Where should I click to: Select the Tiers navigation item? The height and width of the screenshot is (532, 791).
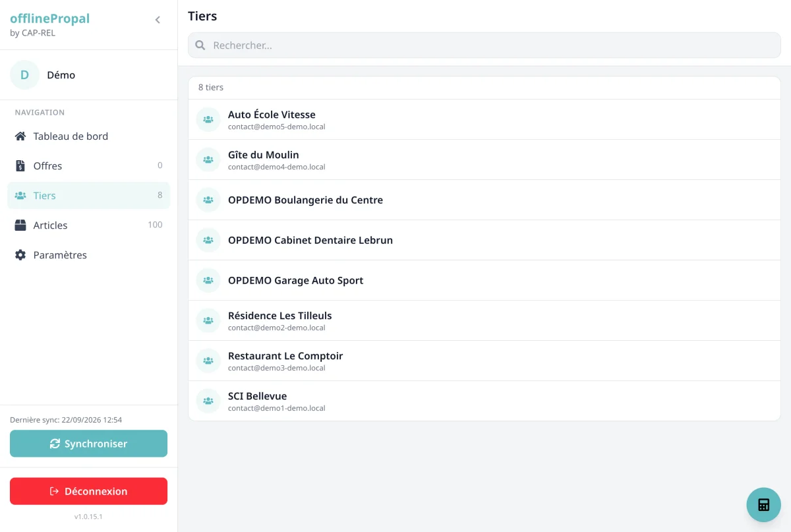(x=88, y=196)
